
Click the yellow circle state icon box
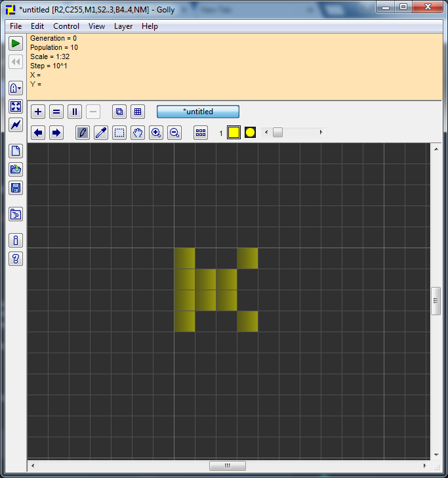pyautogui.click(x=250, y=133)
